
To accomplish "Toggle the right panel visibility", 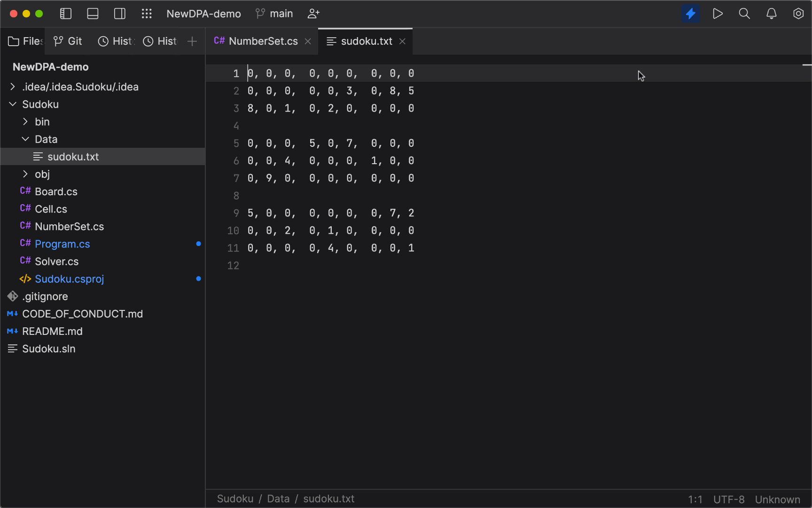I will click(x=119, y=14).
